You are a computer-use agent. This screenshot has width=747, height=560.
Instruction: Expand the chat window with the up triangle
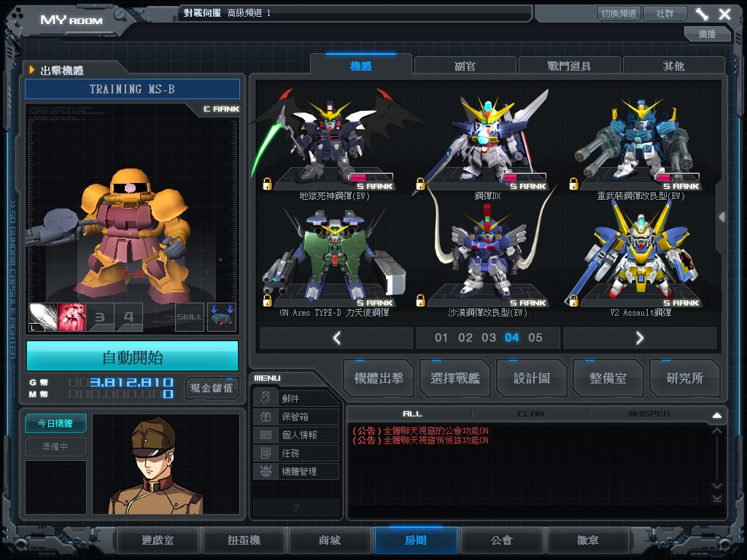[x=716, y=415]
